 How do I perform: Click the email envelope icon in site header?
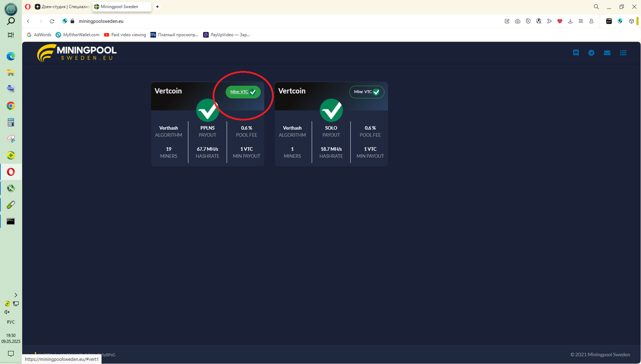coord(607,53)
